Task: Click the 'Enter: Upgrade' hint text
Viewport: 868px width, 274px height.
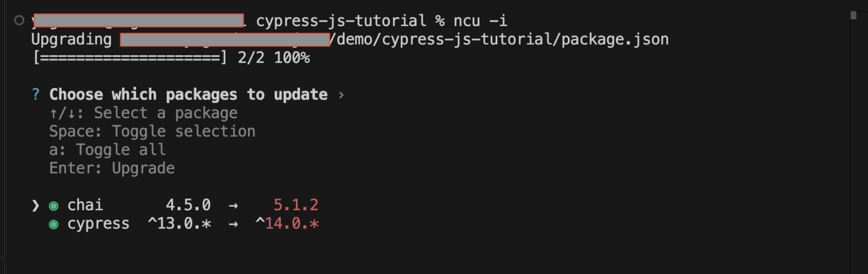Action: click(112, 168)
